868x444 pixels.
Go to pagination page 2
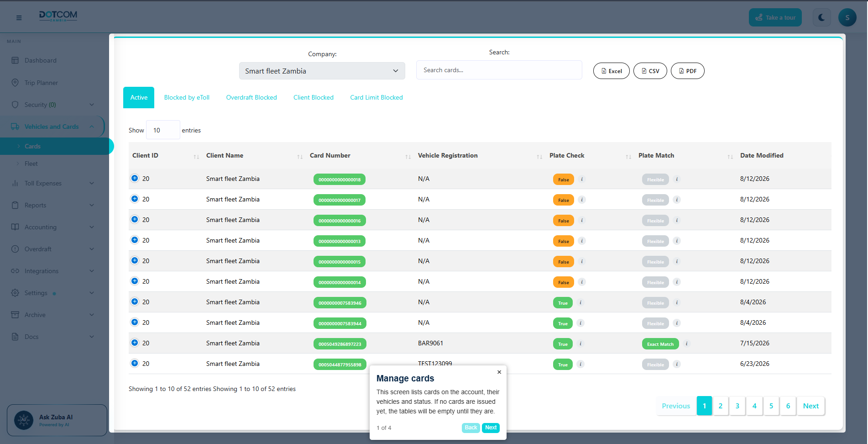click(721, 406)
